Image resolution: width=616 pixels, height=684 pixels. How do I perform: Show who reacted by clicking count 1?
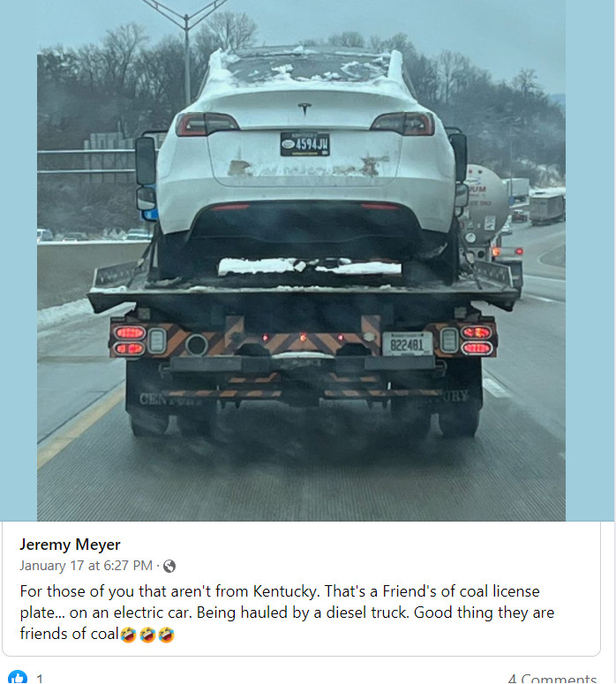(40, 679)
